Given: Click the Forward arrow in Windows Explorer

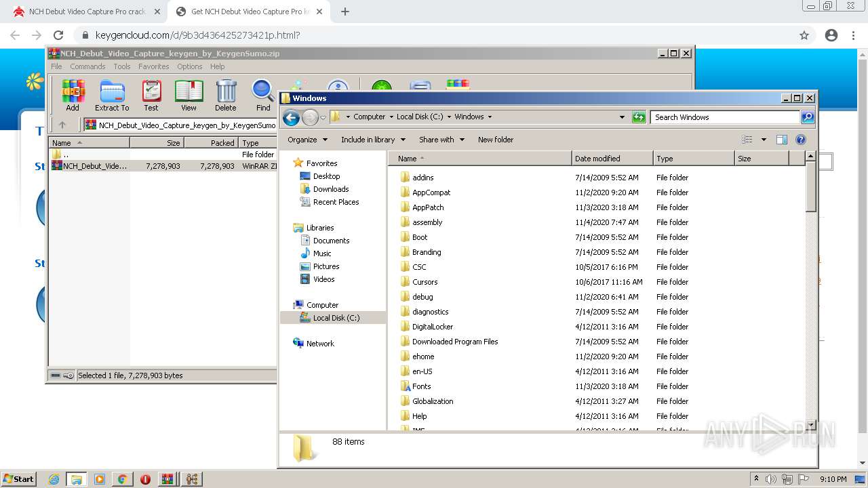Looking at the screenshot, I should [x=310, y=117].
